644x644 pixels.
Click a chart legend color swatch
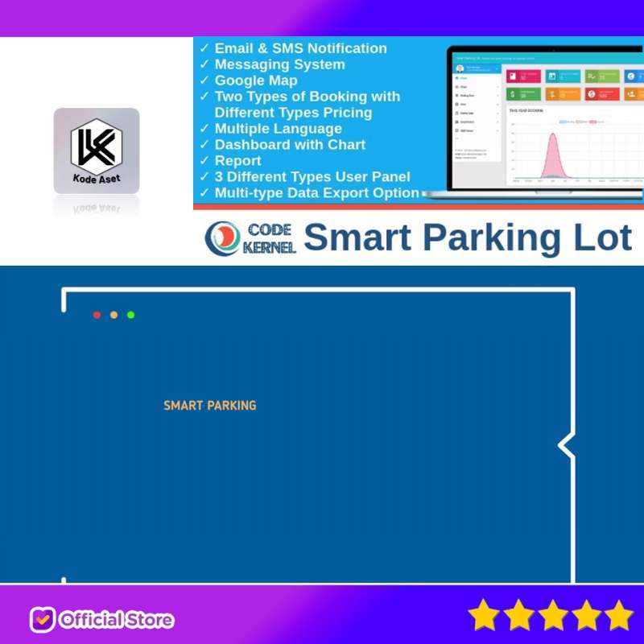coord(563,122)
